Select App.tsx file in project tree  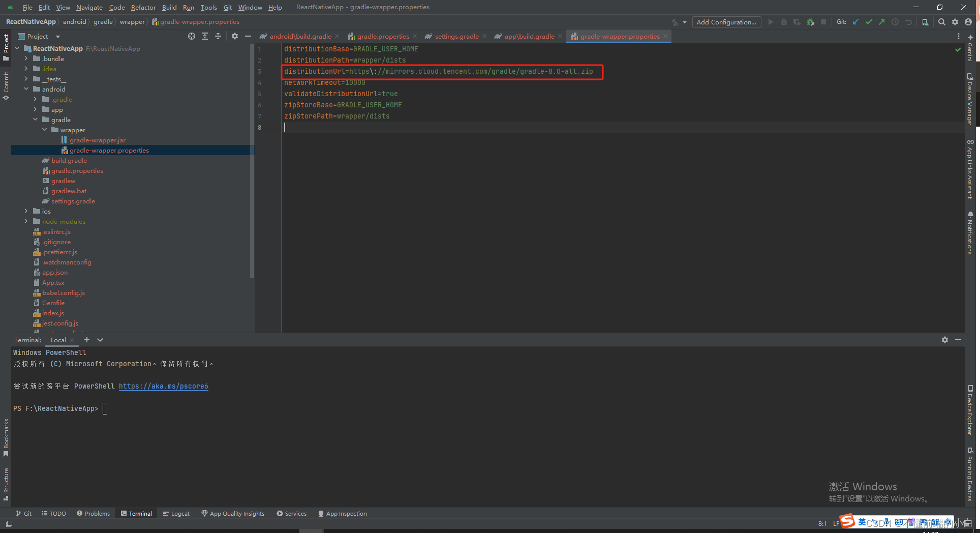(x=53, y=282)
